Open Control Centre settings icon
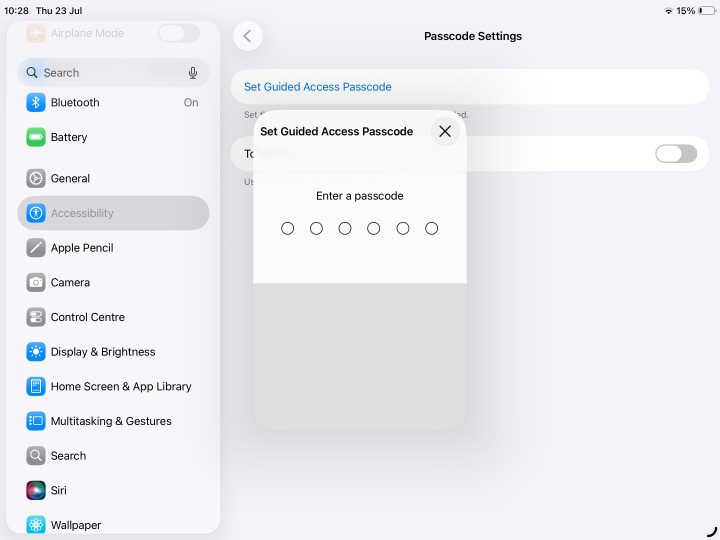 tap(36, 317)
